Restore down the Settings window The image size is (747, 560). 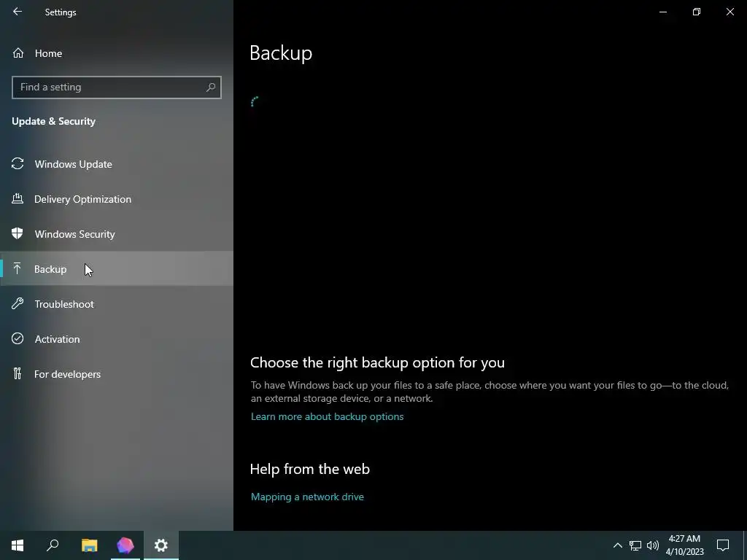click(x=697, y=12)
